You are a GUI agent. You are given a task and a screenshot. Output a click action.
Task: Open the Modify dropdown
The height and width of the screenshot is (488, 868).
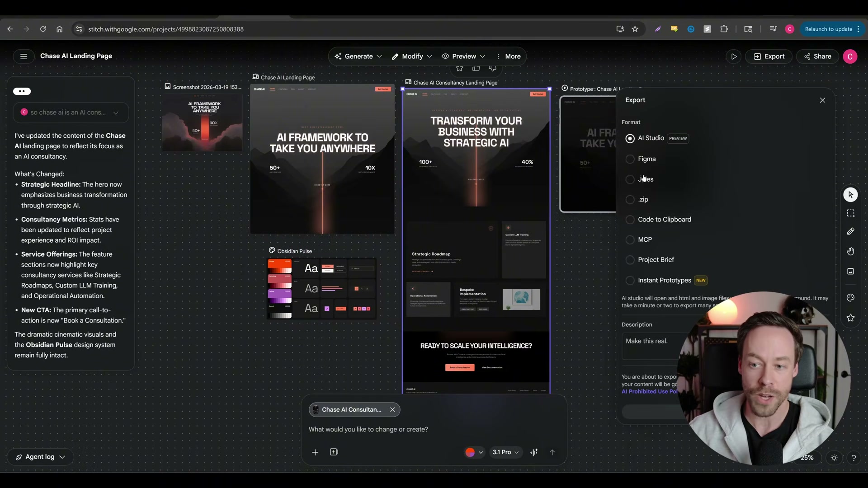(x=412, y=56)
